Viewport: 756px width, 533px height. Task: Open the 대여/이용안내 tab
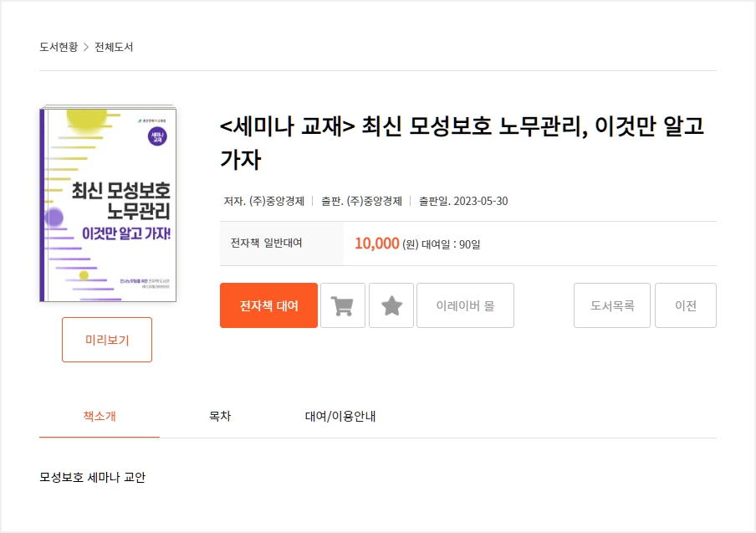(x=340, y=416)
